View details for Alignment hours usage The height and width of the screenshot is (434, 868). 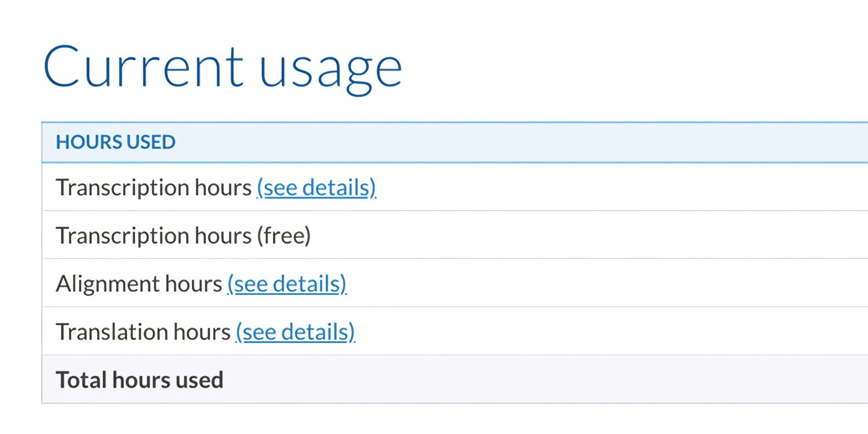click(x=286, y=283)
